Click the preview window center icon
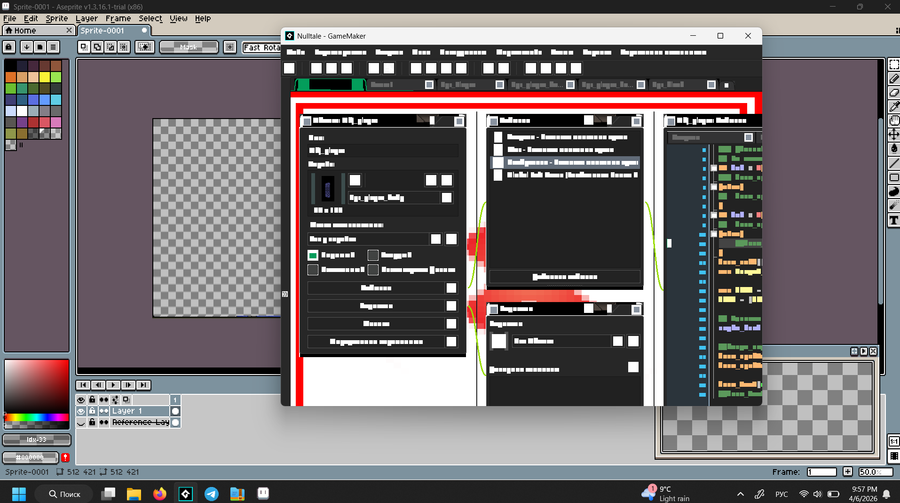 [x=854, y=351]
